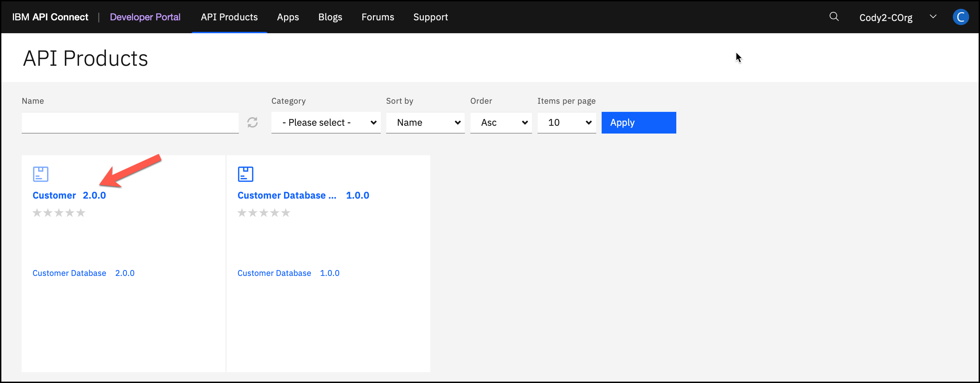Expand the Cody2-COrg organization chevron
The height and width of the screenshot is (383, 980).
[x=932, y=16]
